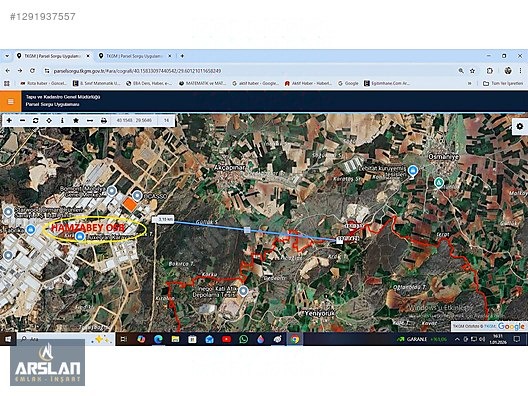Open Task View on the taskbar
528x396 pixels.
click(123, 339)
